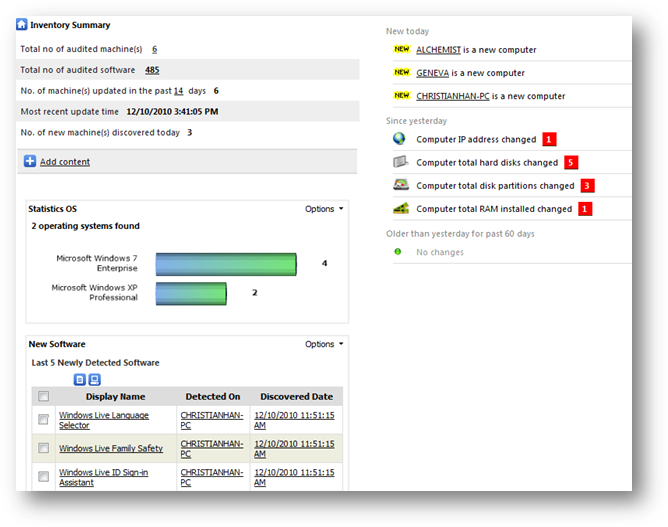Open the New Software Options dropdown
This screenshot has width=668, height=527.
click(x=324, y=344)
